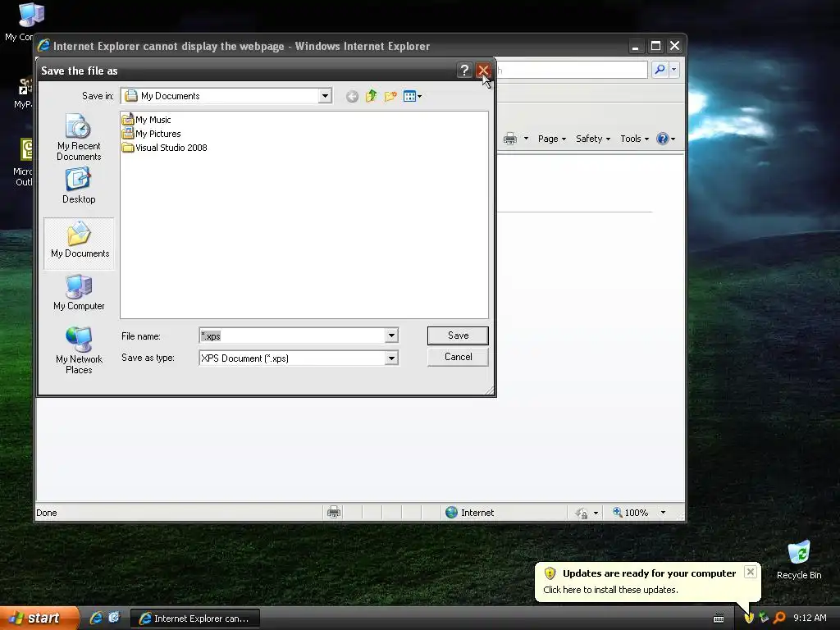Viewport: 840px width, 630px height.
Task: Open the Page menu in Internet Explorer
Action: pyautogui.click(x=552, y=139)
